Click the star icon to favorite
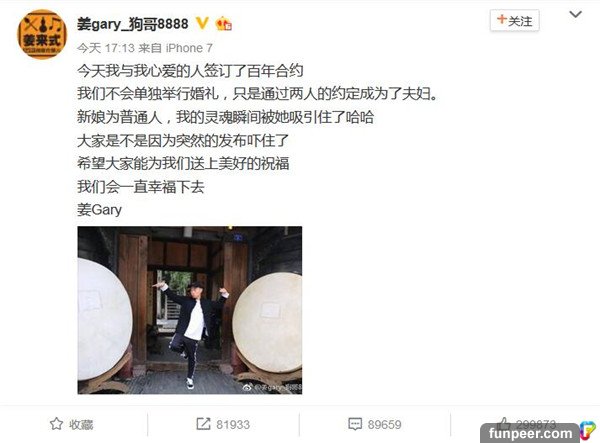The width and height of the screenshot is (600, 443). coord(56,424)
